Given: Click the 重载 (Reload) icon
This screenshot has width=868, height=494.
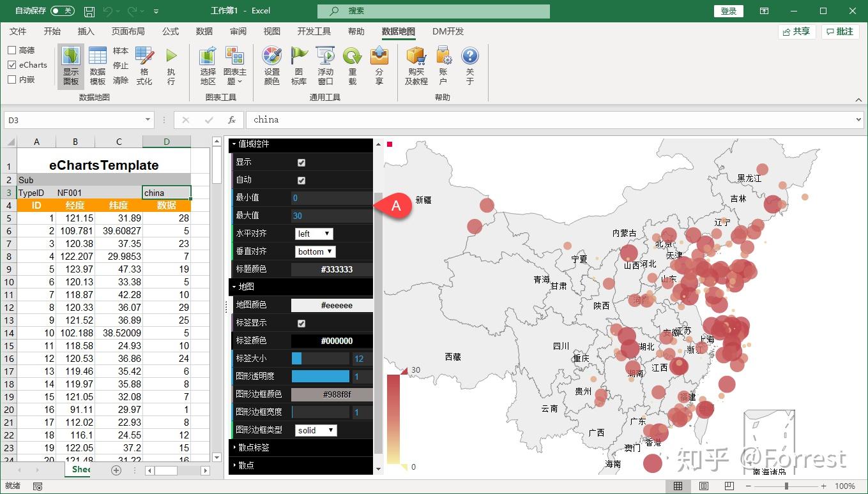Looking at the screenshot, I should (x=352, y=64).
